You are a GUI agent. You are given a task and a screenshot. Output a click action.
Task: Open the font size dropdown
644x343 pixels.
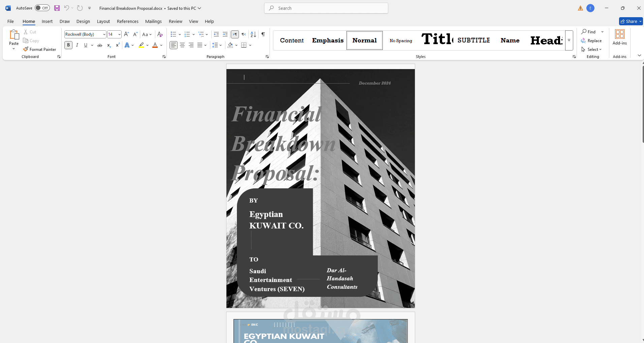(x=119, y=34)
